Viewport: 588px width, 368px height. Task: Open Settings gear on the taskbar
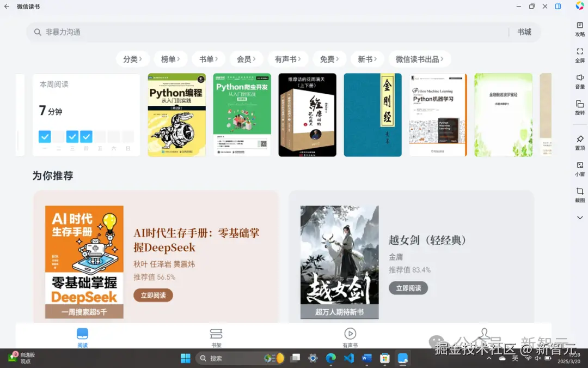[313, 358]
